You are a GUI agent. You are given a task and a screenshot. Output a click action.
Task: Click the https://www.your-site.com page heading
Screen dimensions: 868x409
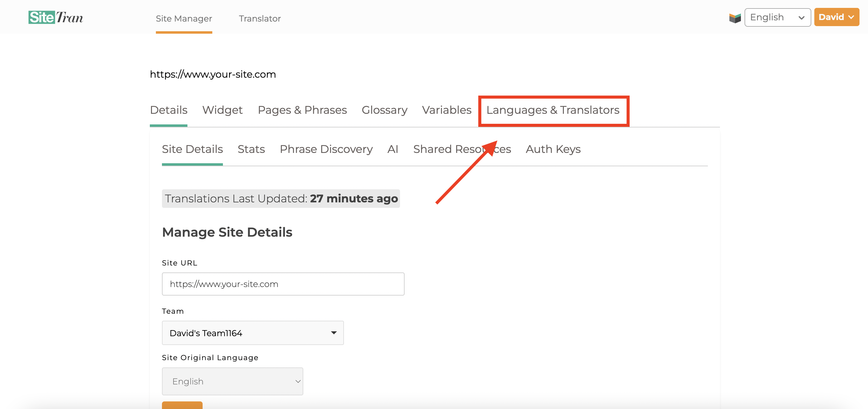pos(213,74)
